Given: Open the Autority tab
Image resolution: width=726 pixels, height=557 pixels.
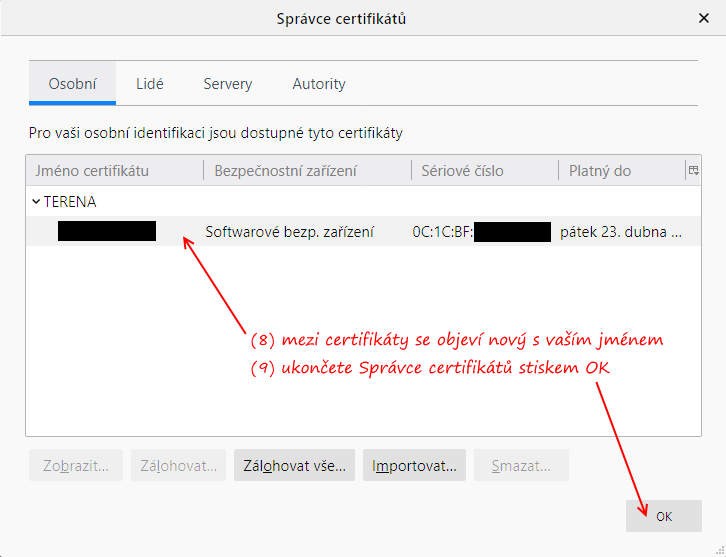Looking at the screenshot, I should click(319, 83).
